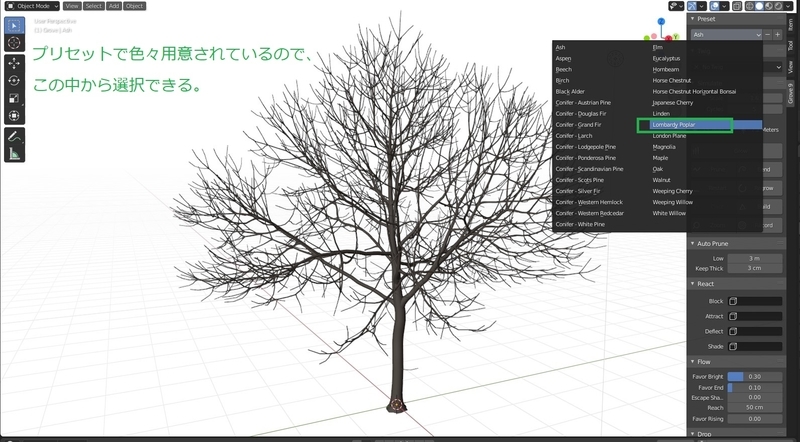Adjust the Favor Bright slider

point(755,376)
